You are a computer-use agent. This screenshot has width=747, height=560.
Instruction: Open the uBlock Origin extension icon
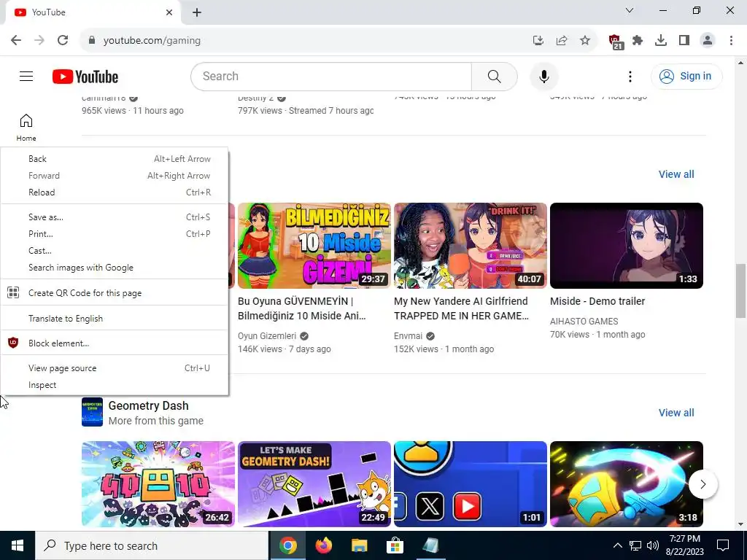[616, 42]
